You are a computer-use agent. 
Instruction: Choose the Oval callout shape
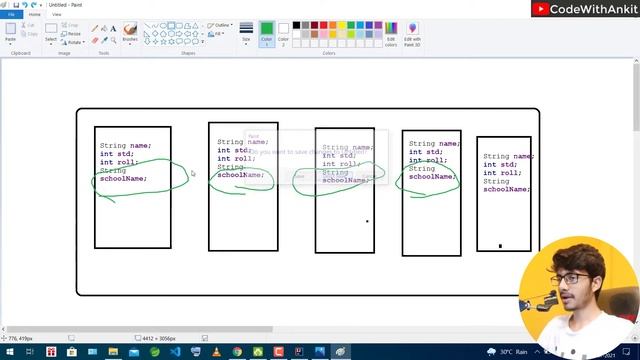(188, 41)
